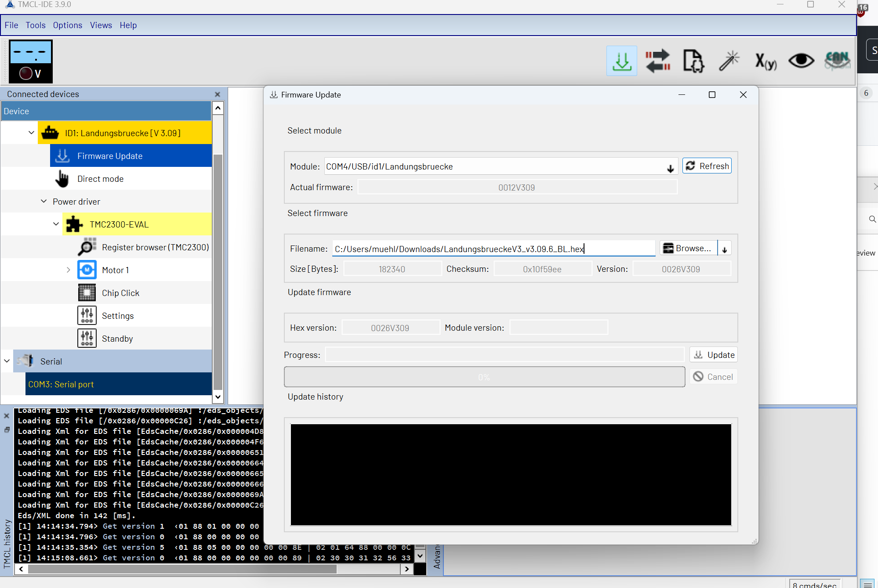Open Standby entry in device tree
Viewport: 878px width, 588px height.
pos(117,339)
